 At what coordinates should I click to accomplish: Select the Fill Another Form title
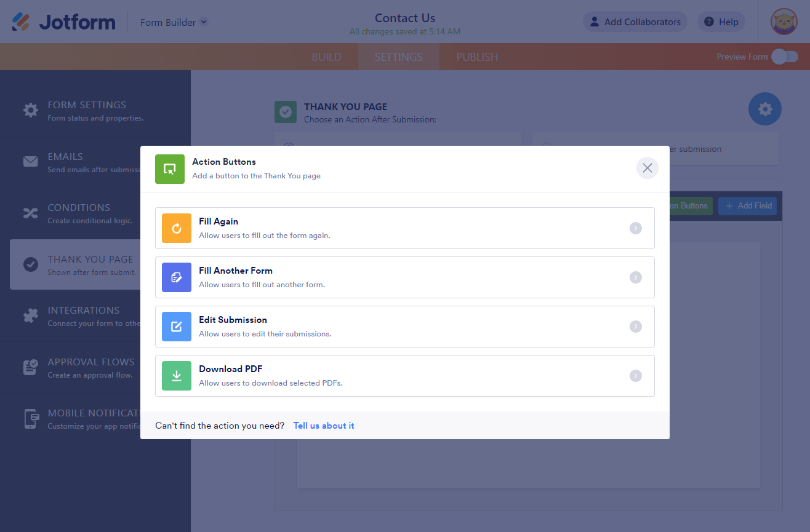pos(236,271)
